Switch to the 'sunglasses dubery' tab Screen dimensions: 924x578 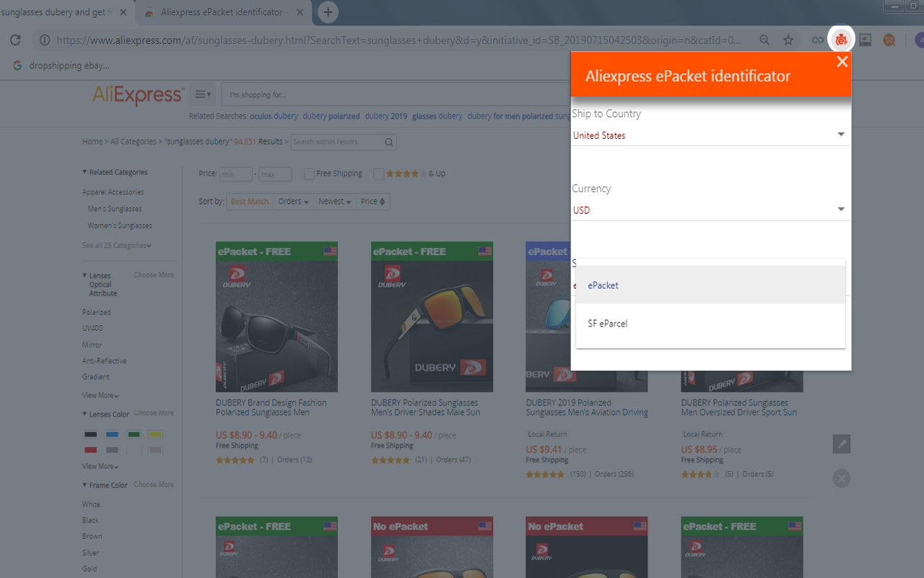(65, 12)
